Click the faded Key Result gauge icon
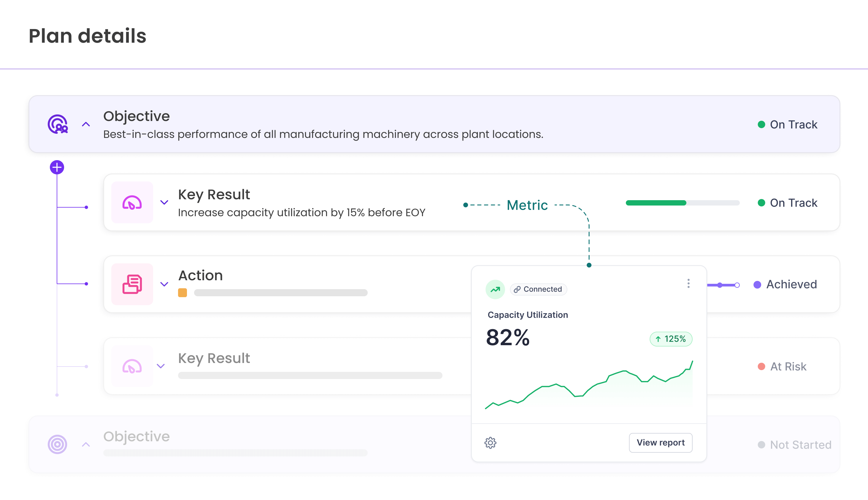Viewport: 868px width, 500px height. pos(132,366)
